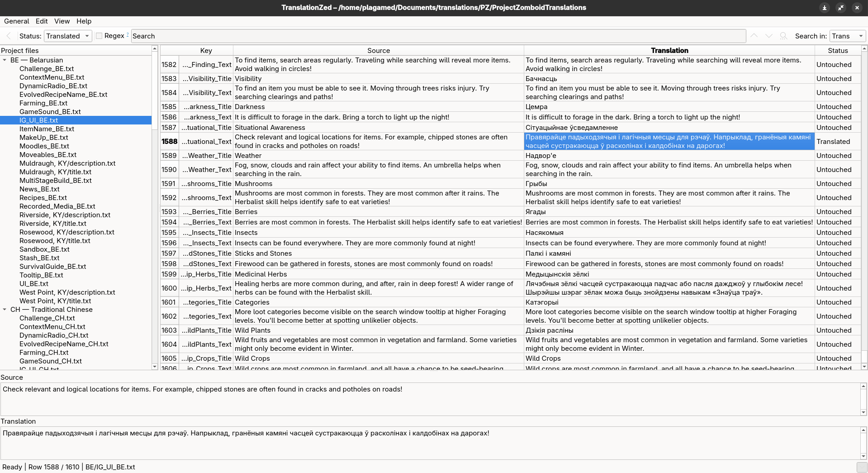The image size is (868, 473).
Task: Click the magnifier search icon
Action: click(x=783, y=36)
